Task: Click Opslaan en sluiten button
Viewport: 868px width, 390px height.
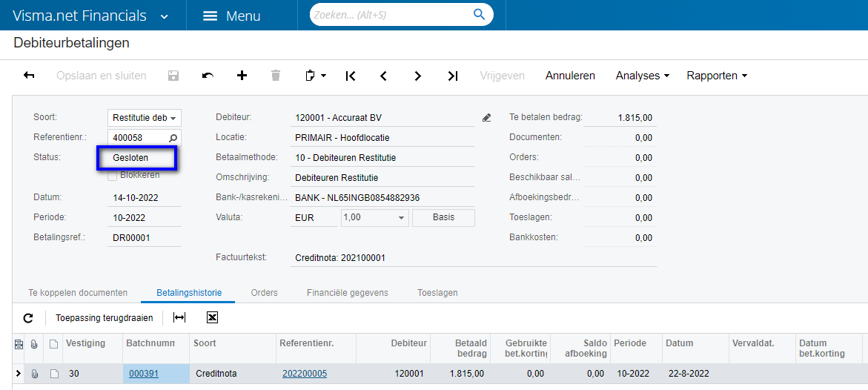Action: (x=102, y=76)
